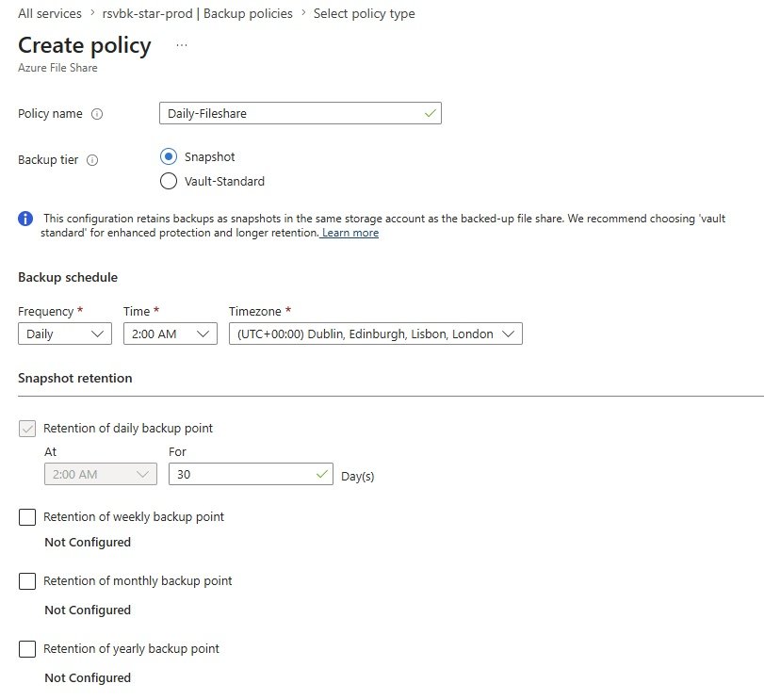
Task: Open the Time dropdown showing 2:00 AM
Action: pyautogui.click(x=171, y=334)
